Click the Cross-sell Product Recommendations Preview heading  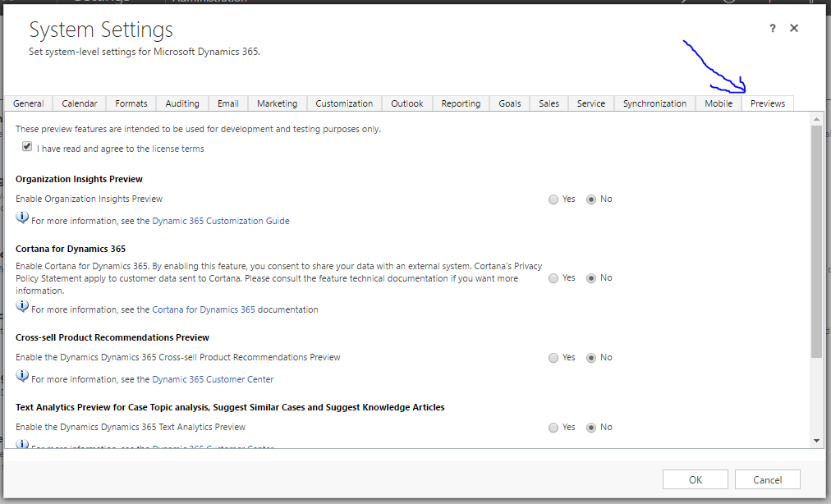pyautogui.click(x=112, y=337)
